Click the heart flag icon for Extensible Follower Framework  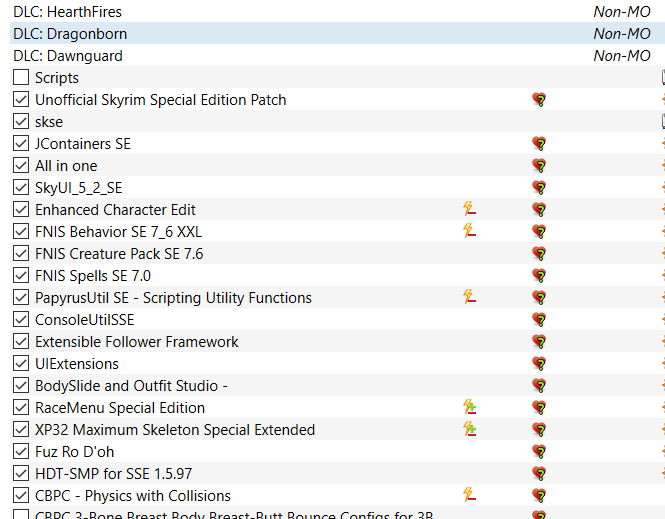point(539,342)
